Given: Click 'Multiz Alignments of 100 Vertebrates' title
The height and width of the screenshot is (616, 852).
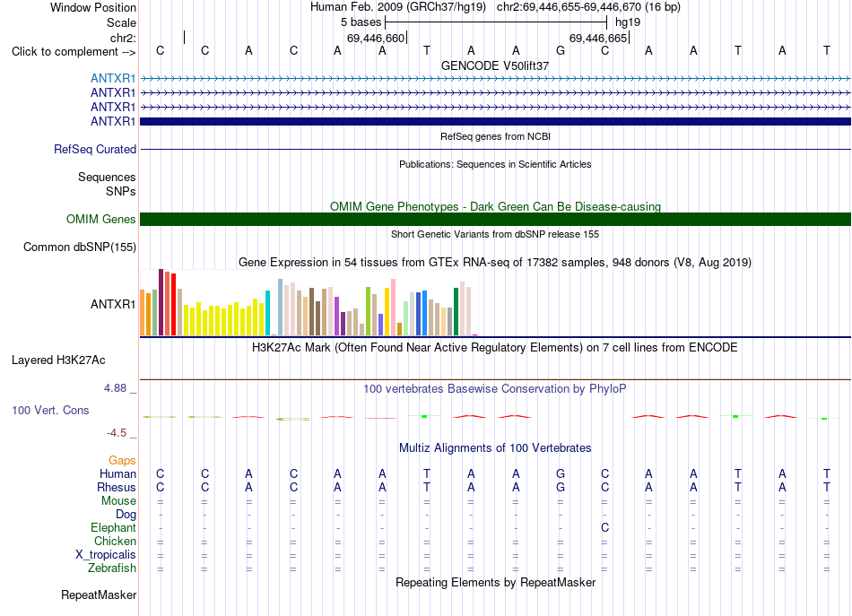Looking at the screenshot, I should pos(495,448).
